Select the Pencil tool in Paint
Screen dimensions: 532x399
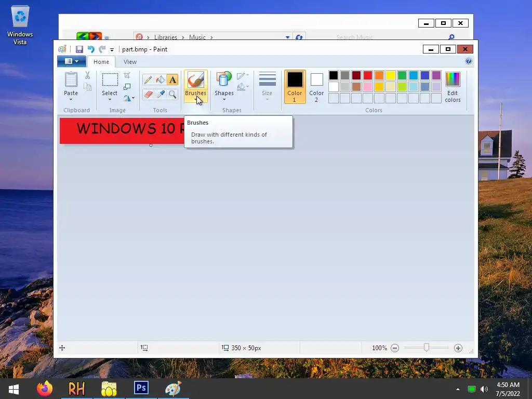tap(148, 79)
